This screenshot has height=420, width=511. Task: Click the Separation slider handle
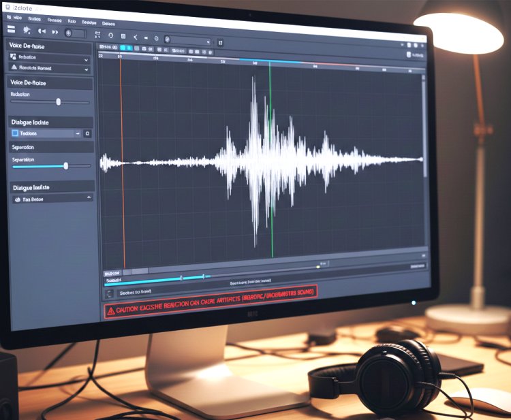coord(66,165)
